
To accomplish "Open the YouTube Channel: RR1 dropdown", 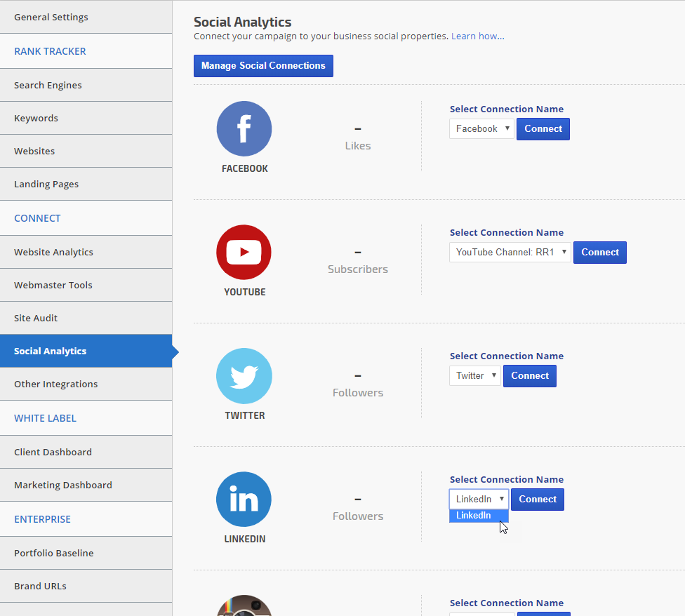I will (510, 253).
